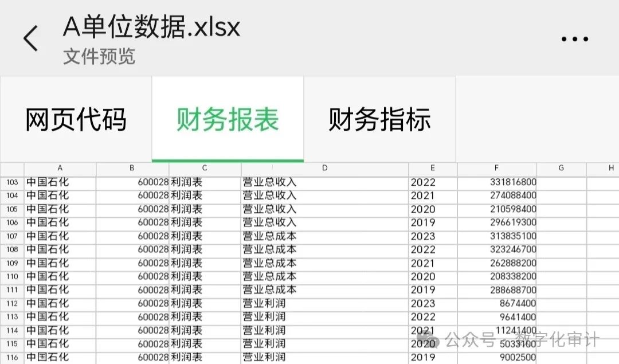Select column B header
Screen dimensions: 619x364
132,168
